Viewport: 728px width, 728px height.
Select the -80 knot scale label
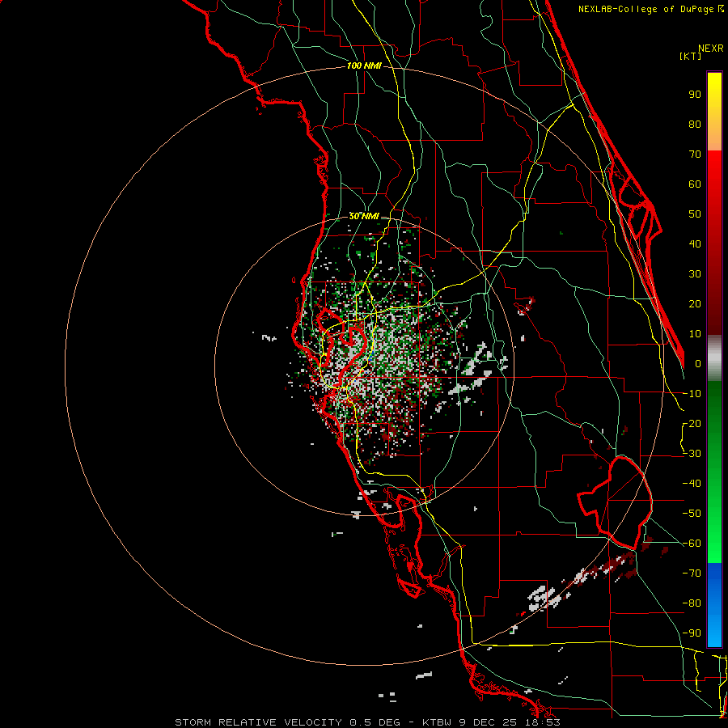[692, 603]
